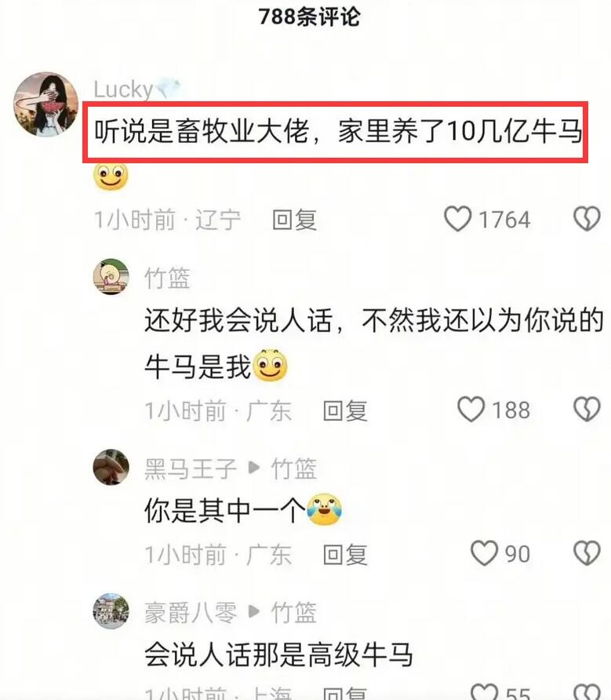Dislike 竹篮's comment about 牛马是我

click(x=587, y=410)
